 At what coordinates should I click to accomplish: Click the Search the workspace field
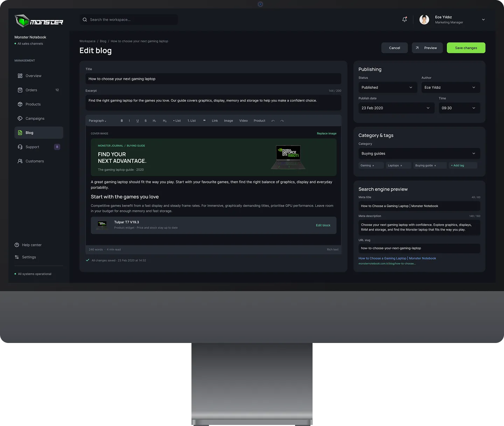click(129, 20)
